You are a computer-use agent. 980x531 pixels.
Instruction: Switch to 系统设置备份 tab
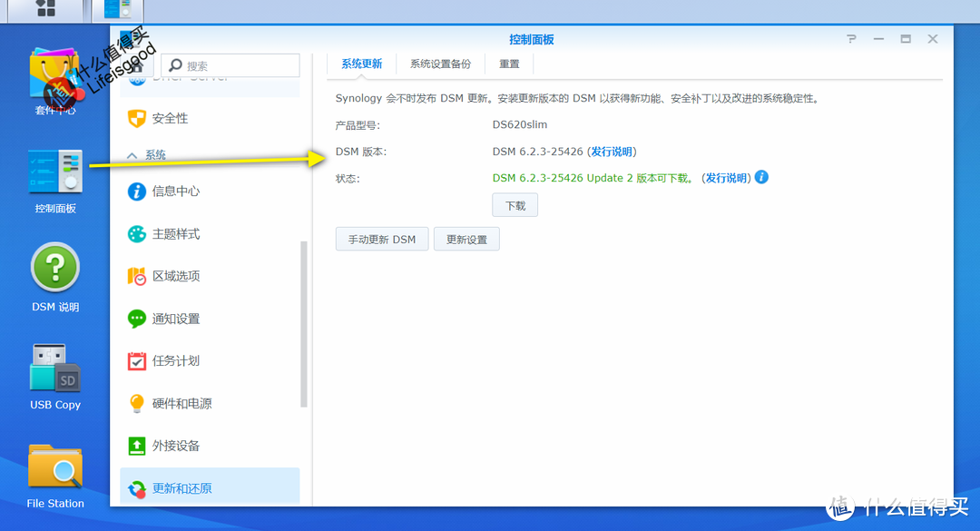coord(440,64)
